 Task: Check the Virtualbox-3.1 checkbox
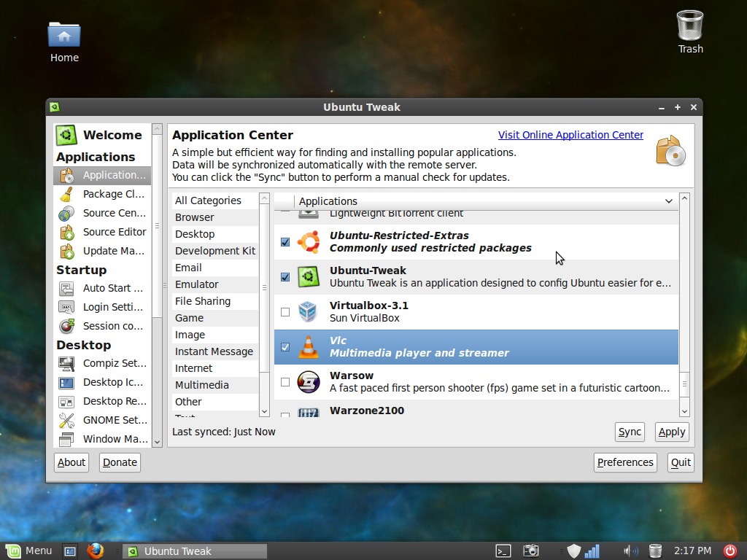click(x=285, y=312)
